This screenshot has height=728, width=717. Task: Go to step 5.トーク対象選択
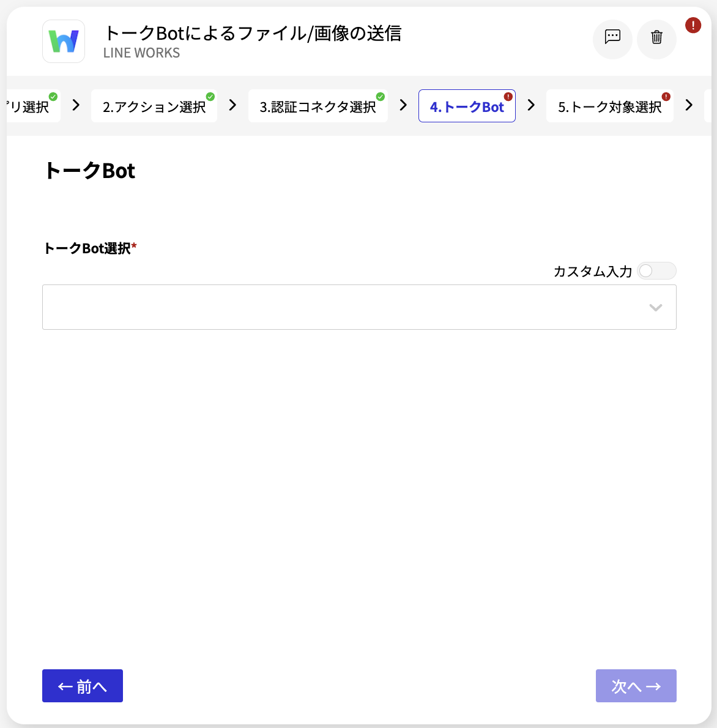[609, 106]
